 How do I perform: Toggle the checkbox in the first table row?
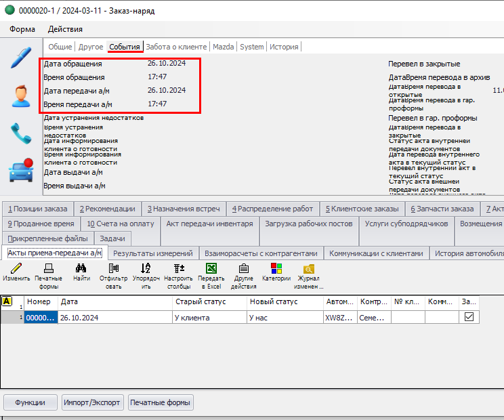469,317
